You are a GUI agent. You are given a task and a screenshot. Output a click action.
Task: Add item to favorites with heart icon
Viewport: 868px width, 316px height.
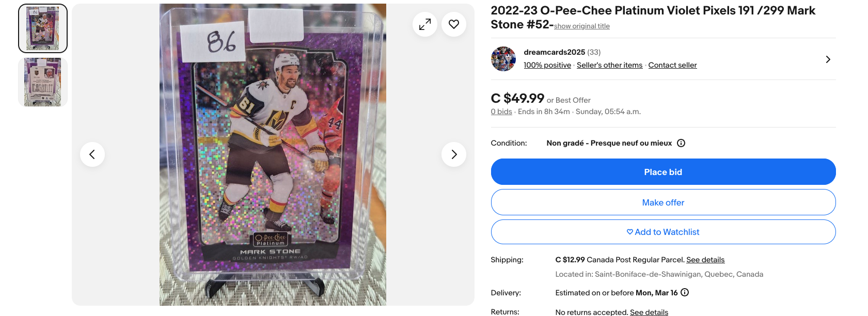click(454, 24)
